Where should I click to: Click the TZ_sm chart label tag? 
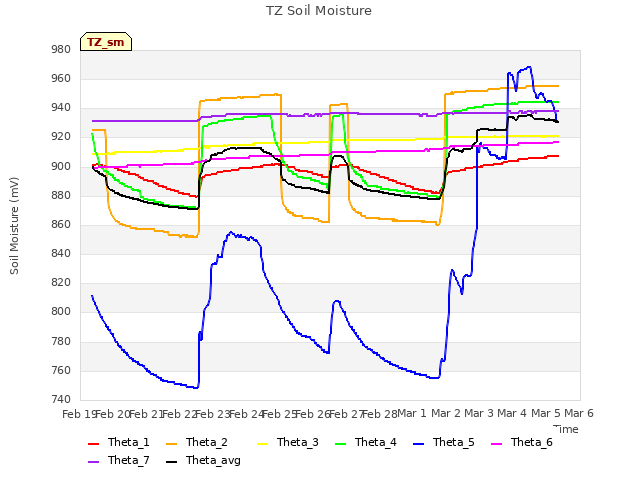(x=106, y=42)
